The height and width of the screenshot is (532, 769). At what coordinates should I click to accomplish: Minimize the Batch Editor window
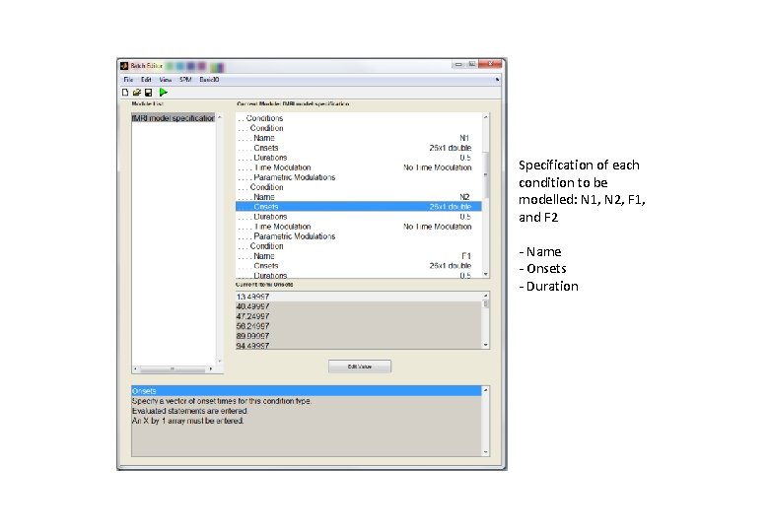(x=458, y=64)
